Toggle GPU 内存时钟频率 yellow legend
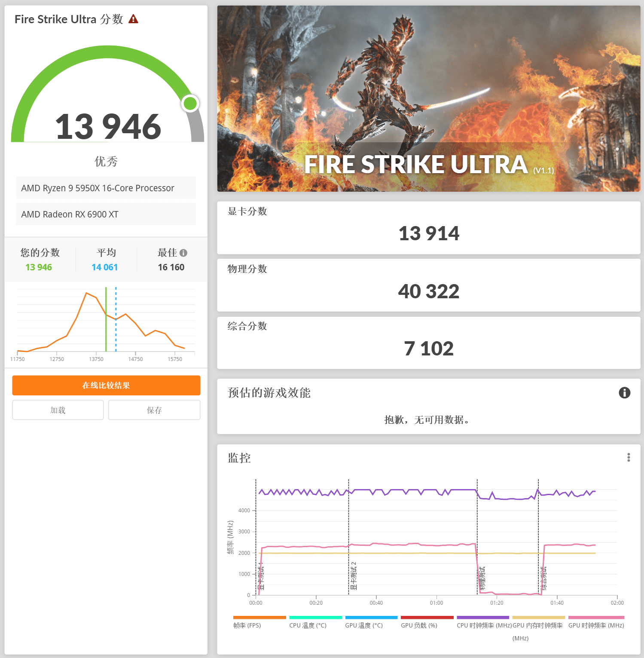The image size is (644, 658). pyautogui.click(x=539, y=618)
